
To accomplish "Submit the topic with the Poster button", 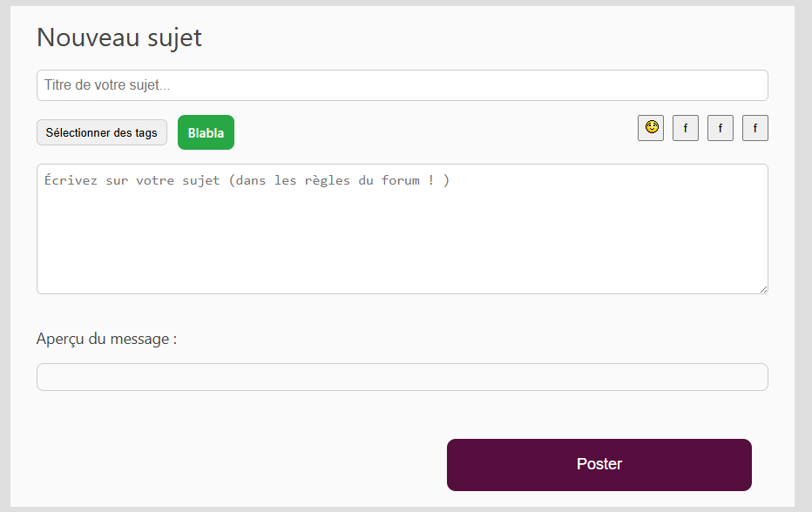I will click(x=599, y=465).
